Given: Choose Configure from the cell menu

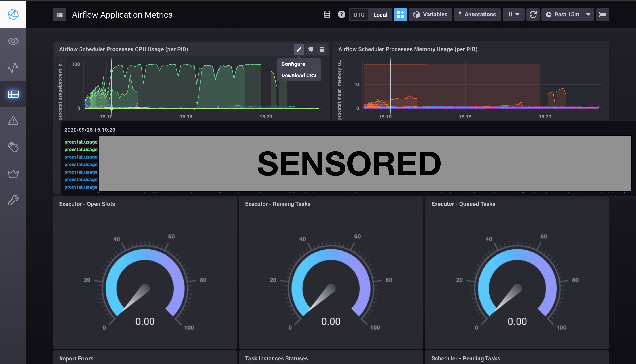Looking at the screenshot, I should [x=299, y=64].
